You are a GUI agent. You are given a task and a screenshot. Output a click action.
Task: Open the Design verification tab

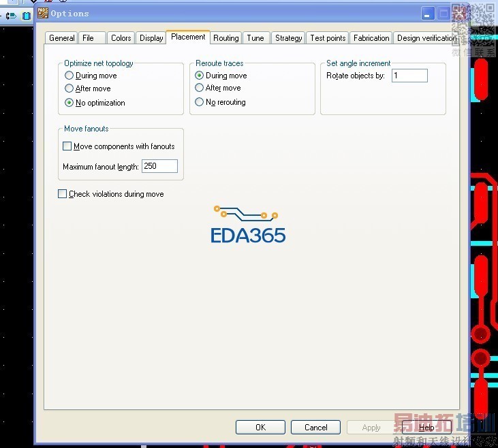pos(426,38)
